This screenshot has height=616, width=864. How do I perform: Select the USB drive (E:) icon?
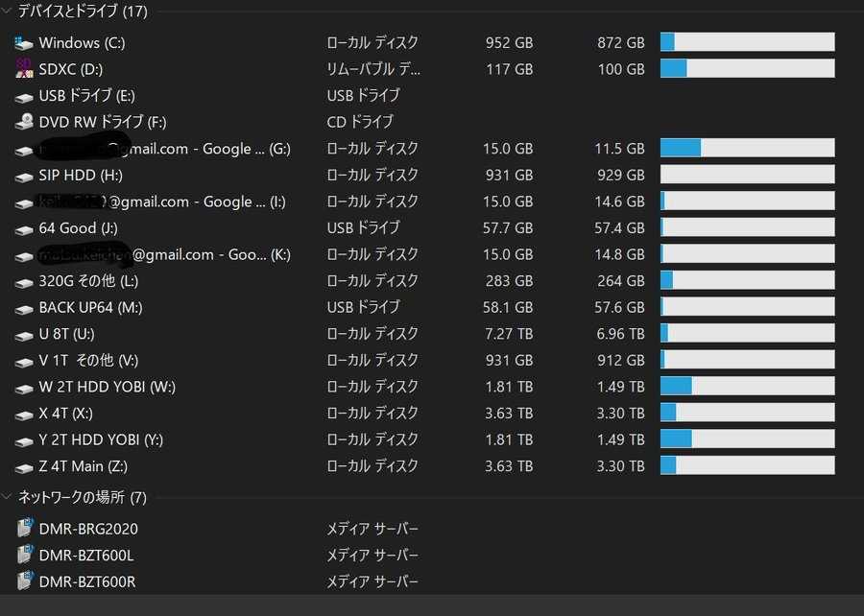[x=24, y=96]
